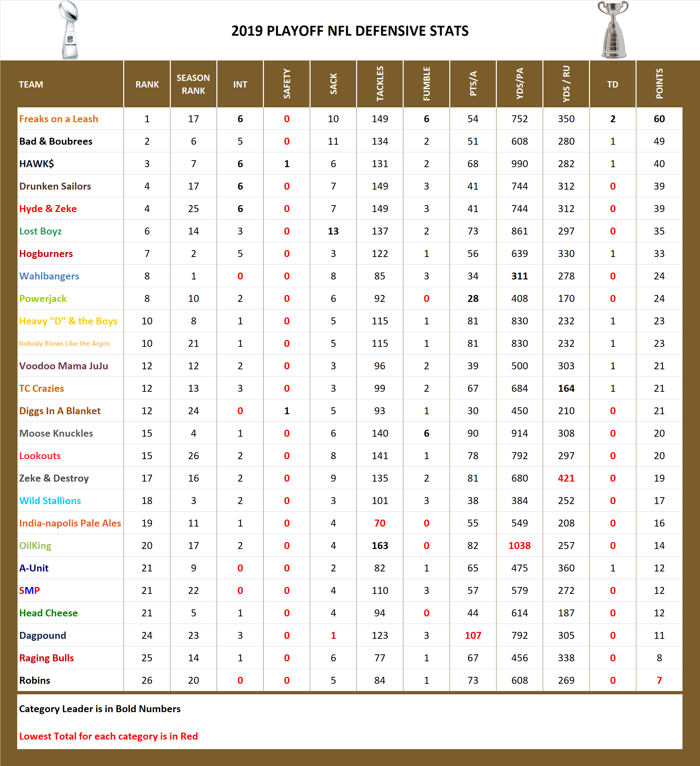Select the TEAM column header

point(30,84)
